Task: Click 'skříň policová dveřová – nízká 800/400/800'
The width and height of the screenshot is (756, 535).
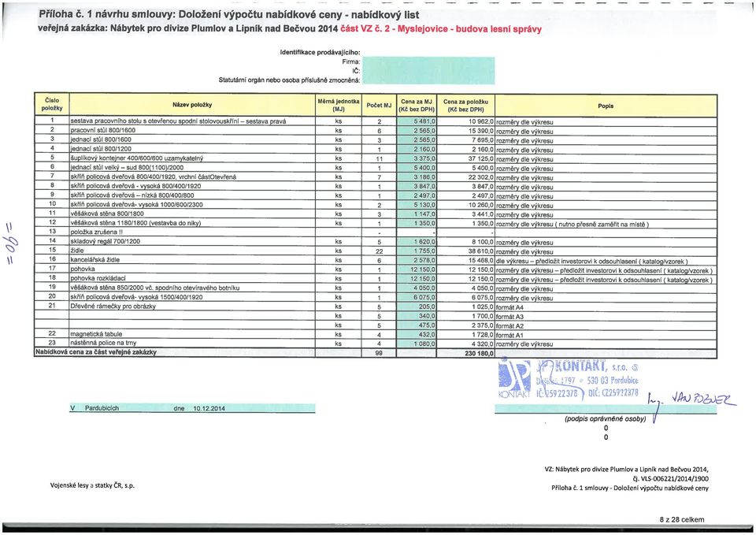Action: (x=132, y=195)
